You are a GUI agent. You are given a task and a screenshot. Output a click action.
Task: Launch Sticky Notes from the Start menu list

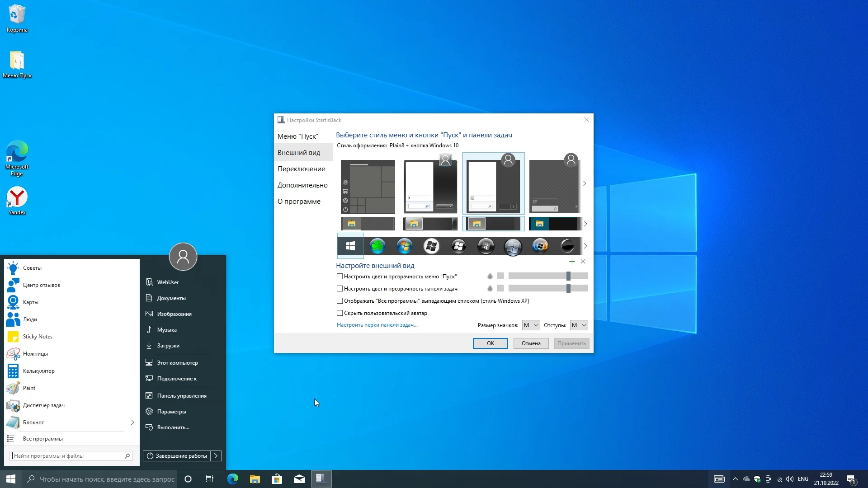click(x=38, y=337)
